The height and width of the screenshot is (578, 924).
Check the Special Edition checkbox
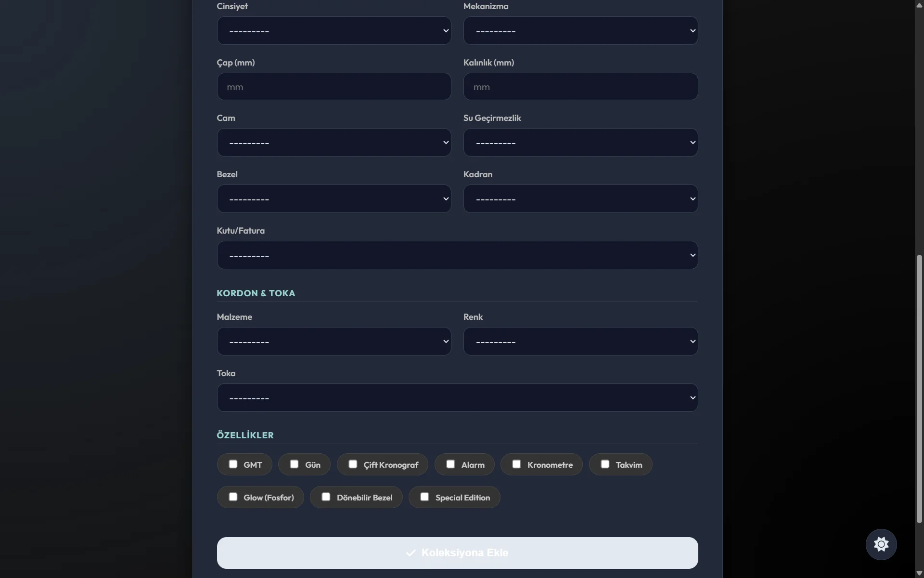424,497
